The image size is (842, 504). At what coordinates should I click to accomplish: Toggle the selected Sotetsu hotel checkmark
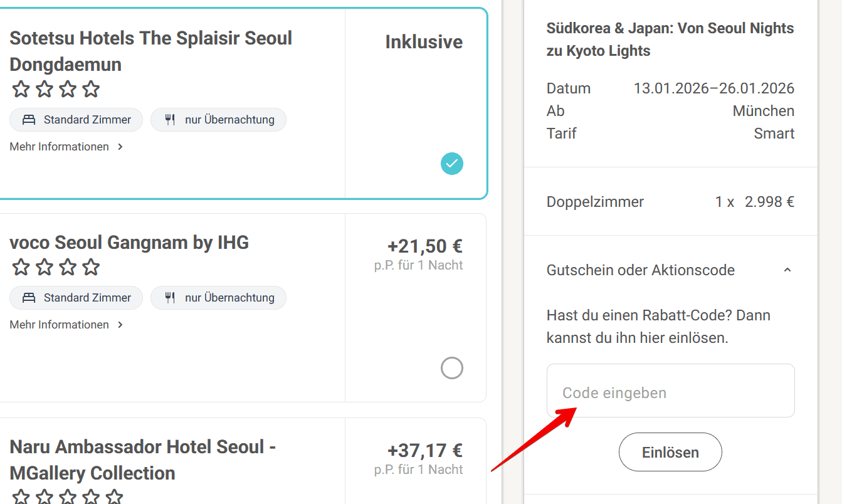point(451,164)
